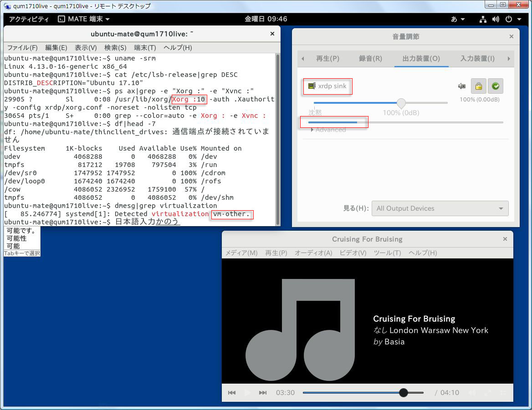Skip to the previous track
The image size is (532, 410).
coord(232,393)
